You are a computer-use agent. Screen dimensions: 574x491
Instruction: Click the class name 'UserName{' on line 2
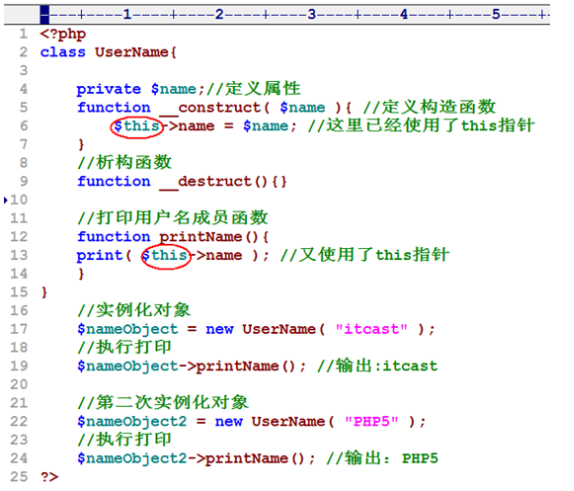tap(136, 52)
